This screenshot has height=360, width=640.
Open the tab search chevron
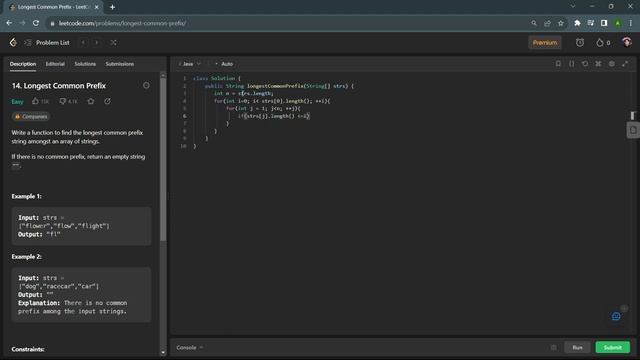click(573, 7)
